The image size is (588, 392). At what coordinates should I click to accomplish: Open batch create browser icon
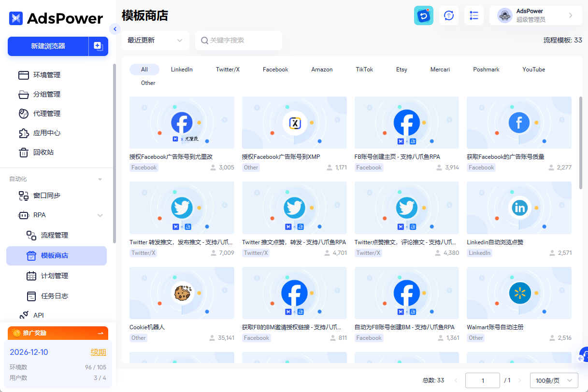click(x=98, y=46)
